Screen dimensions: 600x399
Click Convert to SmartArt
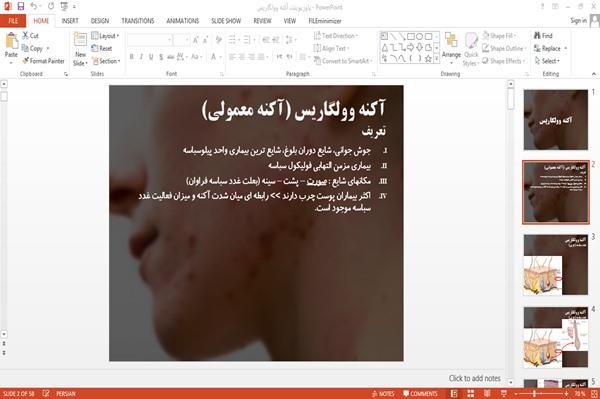[343, 61]
